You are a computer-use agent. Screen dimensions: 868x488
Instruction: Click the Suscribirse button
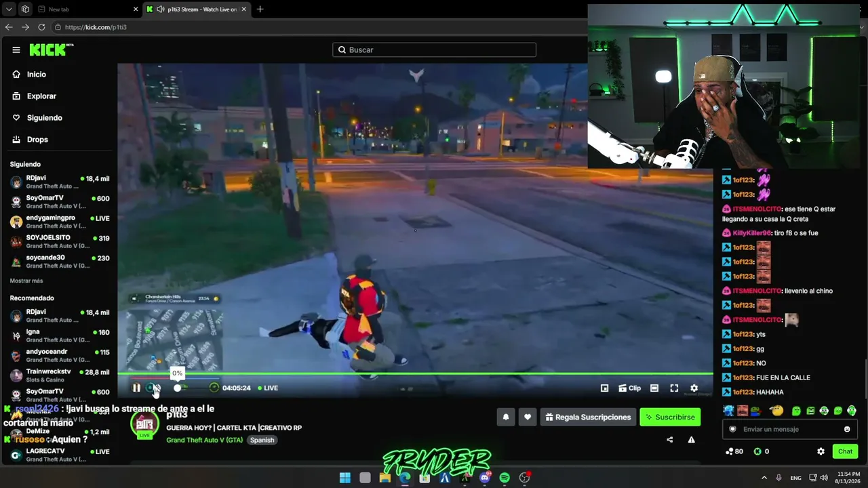(670, 418)
